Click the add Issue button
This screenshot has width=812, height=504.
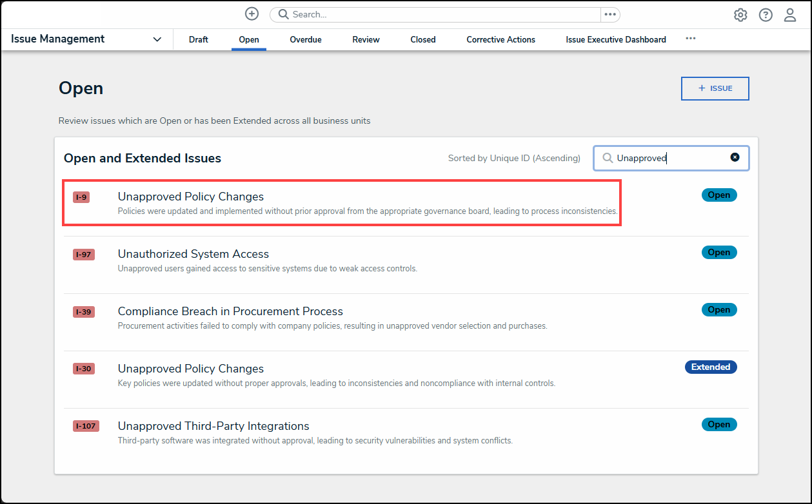click(x=715, y=88)
